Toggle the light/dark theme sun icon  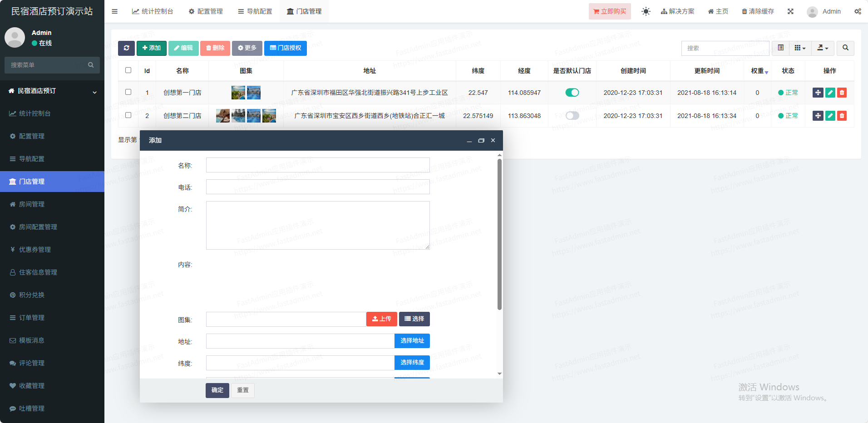[646, 11]
